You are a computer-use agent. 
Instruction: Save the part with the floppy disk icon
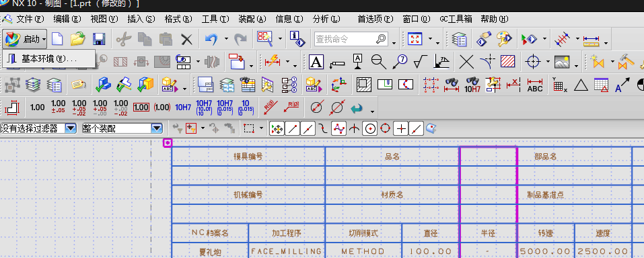pos(99,39)
